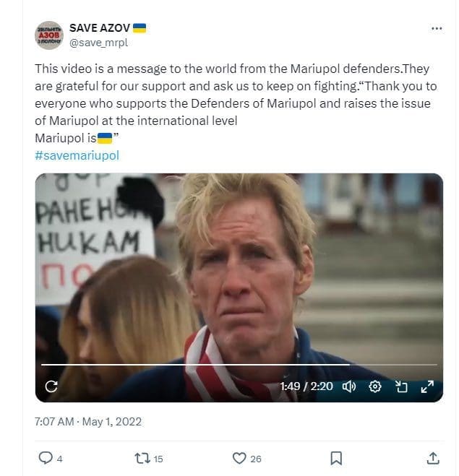Repost this tweet

click(x=142, y=458)
